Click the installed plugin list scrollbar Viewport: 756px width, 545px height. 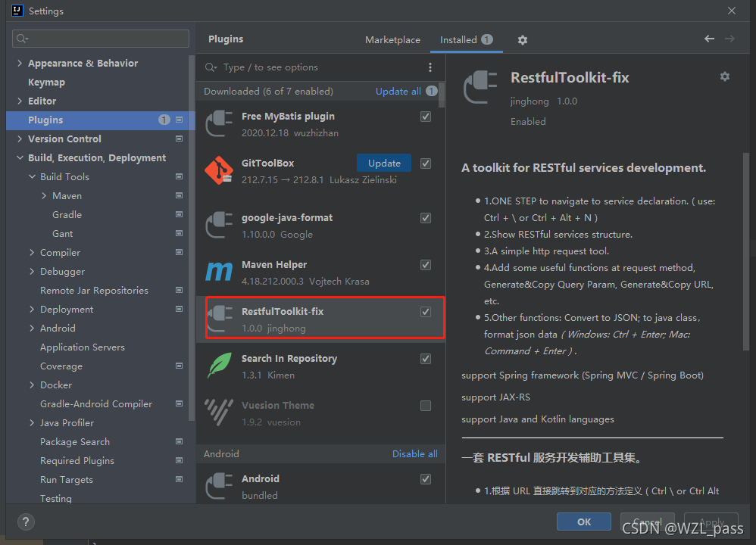click(442, 95)
